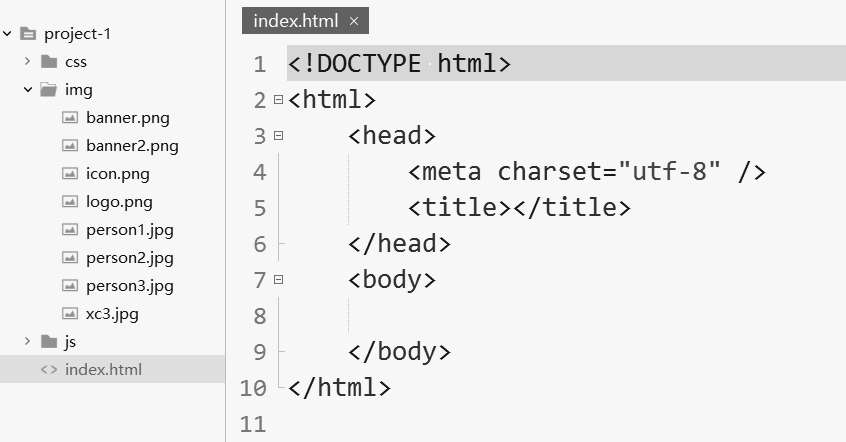Switch to the index.html editor tab
Viewport: 846px width, 442px height.
click(296, 21)
